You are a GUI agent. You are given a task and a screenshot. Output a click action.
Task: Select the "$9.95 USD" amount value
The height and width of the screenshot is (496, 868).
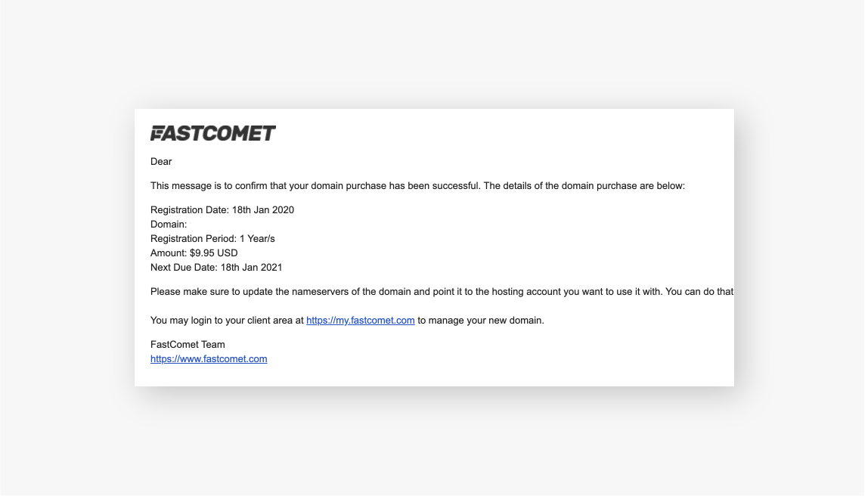pyautogui.click(x=214, y=253)
